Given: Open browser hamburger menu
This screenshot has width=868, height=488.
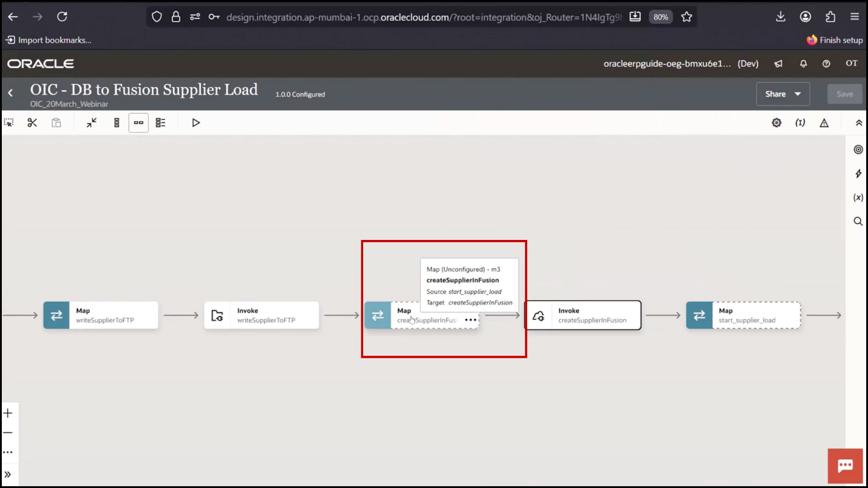Looking at the screenshot, I should pyautogui.click(x=854, y=17).
